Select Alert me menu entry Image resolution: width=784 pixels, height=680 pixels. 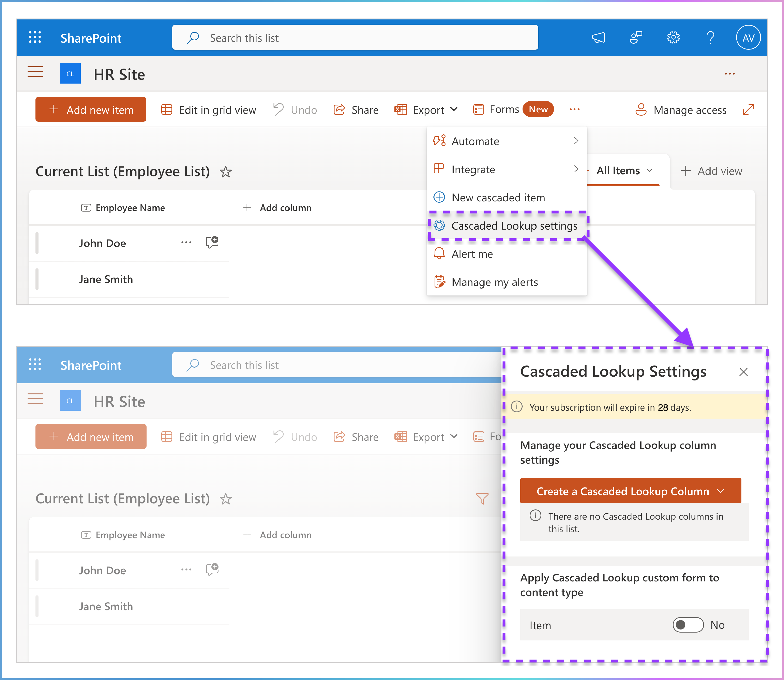(507, 254)
